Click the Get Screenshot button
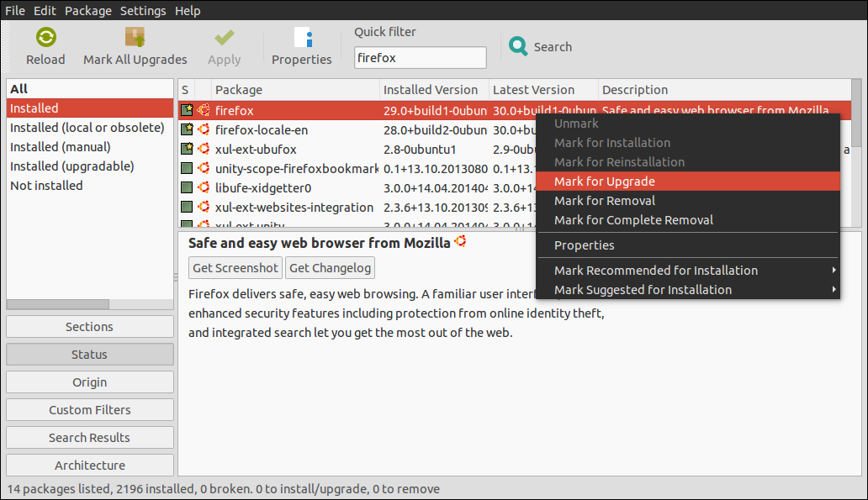The width and height of the screenshot is (868, 500). 236,268
